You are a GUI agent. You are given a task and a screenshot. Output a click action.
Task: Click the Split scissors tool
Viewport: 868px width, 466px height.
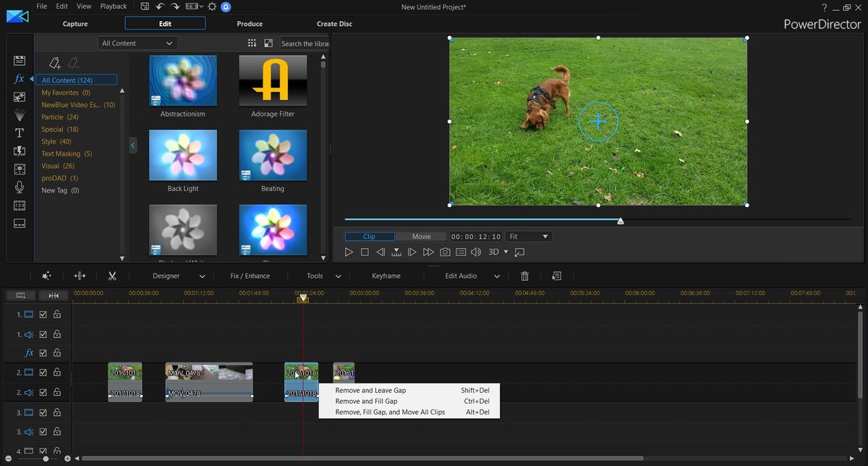(x=113, y=276)
